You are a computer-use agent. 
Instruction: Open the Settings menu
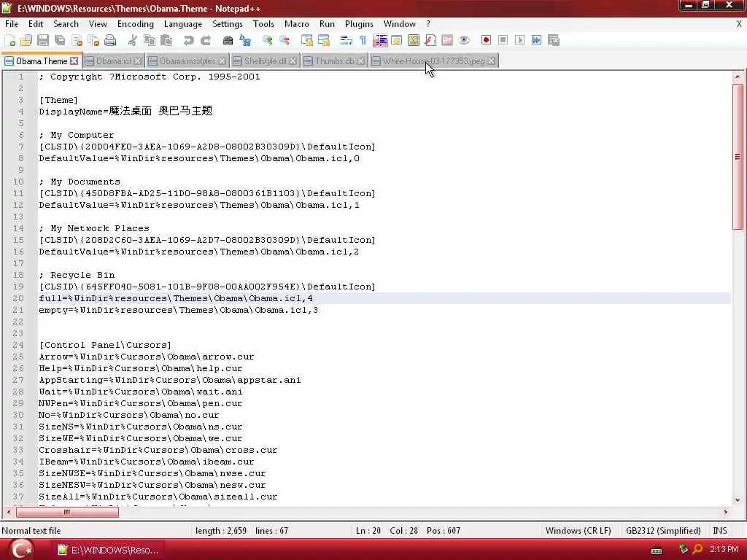[228, 24]
